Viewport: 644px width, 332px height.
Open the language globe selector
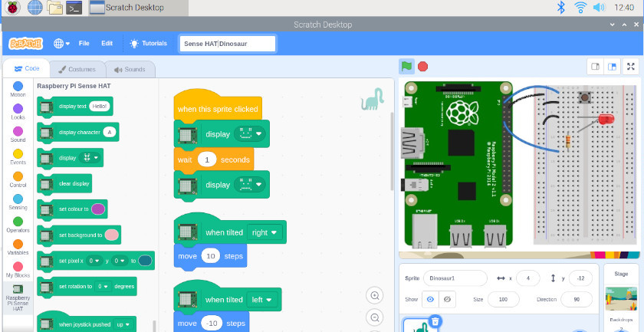pyautogui.click(x=61, y=43)
